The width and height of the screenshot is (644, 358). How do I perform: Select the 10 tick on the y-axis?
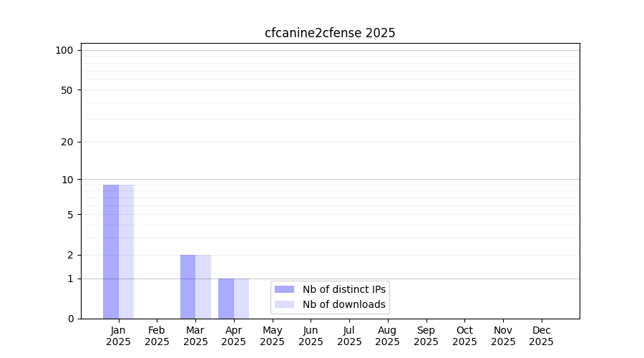(67, 180)
